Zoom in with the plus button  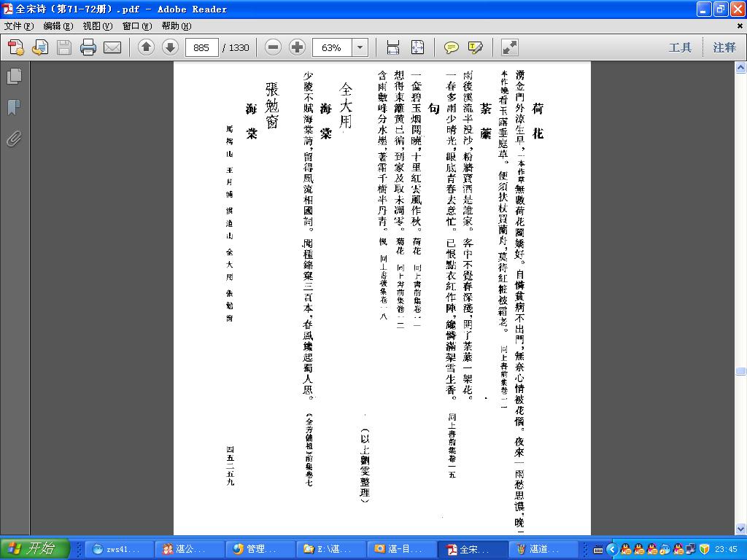297,47
